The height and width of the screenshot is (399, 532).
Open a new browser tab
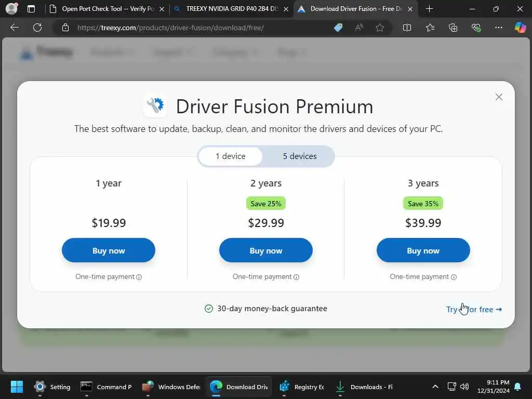(x=429, y=9)
